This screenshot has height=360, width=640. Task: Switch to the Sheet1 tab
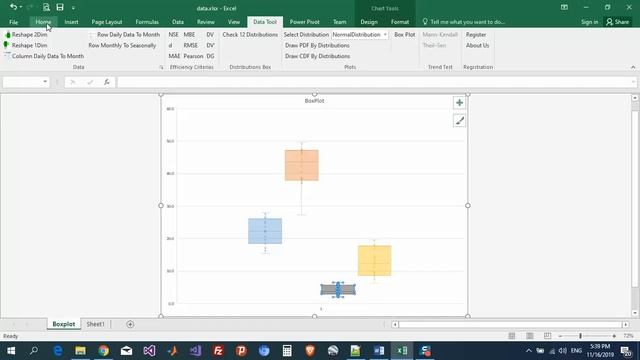96,324
